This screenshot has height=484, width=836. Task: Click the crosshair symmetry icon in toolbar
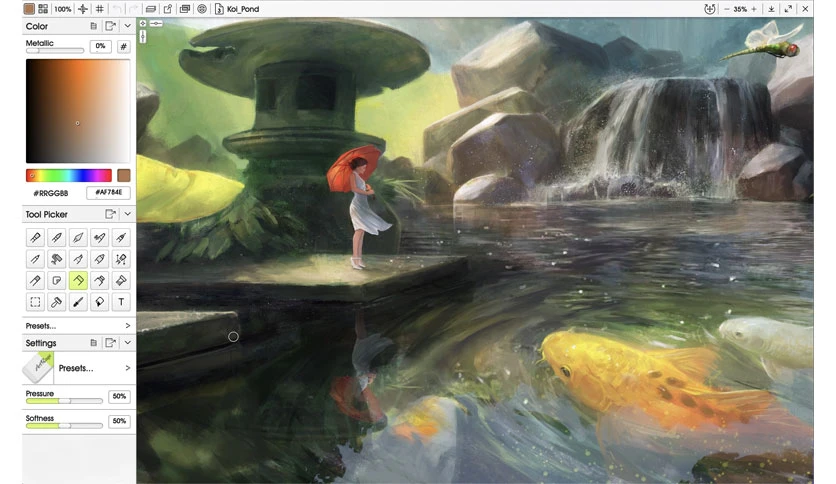83,9
